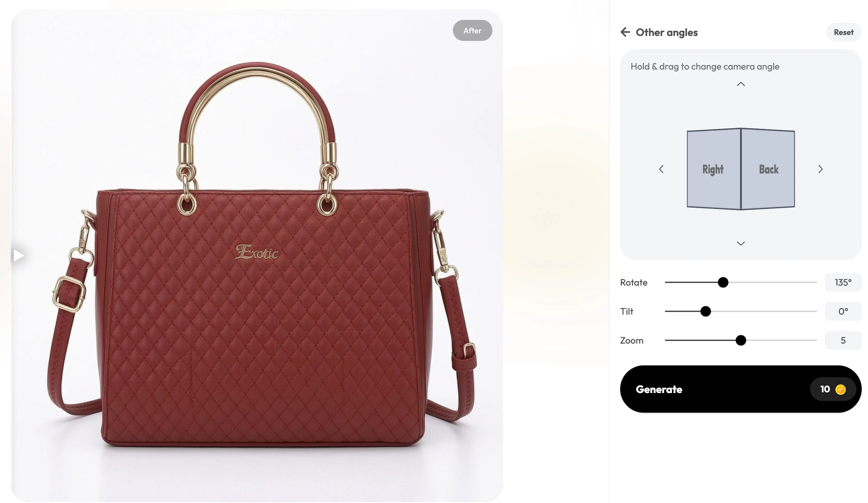Image resolution: width=868 pixels, height=503 pixels.
Task: Click the gold coin credit icon
Action: tap(840, 389)
